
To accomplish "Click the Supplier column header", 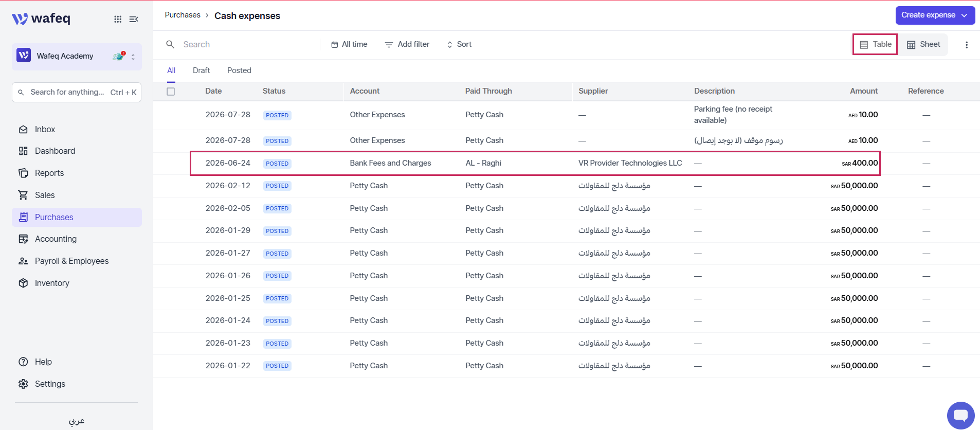I will (x=593, y=92).
